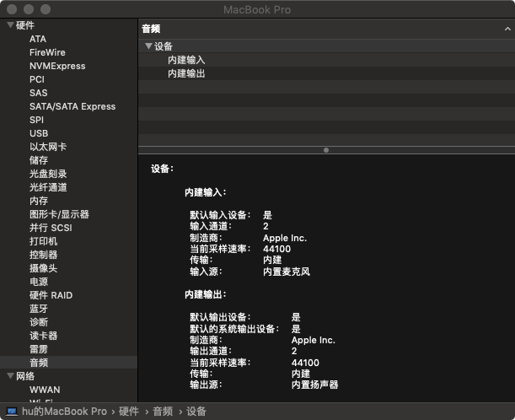Click the 内置麦克风 input source value

click(x=287, y=272)
